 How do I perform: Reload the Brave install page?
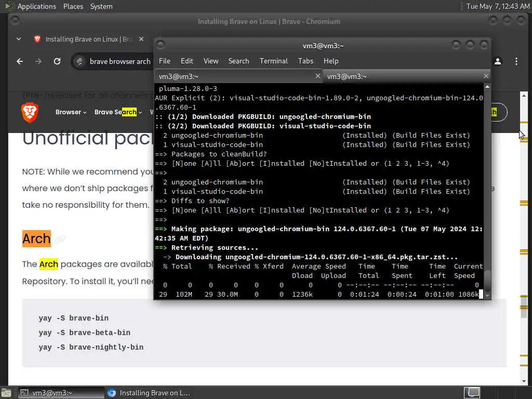pos(57,61)
